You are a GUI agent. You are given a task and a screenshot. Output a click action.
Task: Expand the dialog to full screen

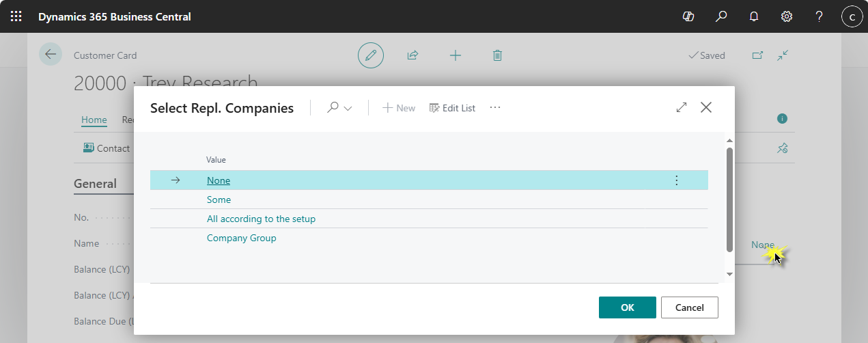coord(681,107)
